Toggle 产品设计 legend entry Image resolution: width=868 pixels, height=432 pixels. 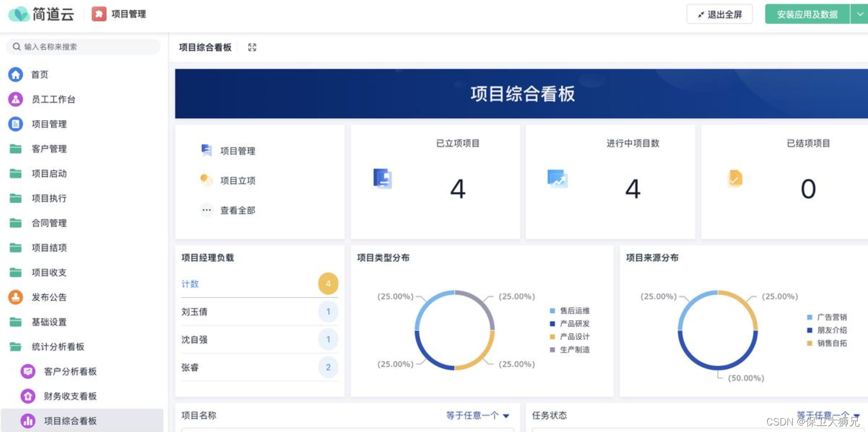coord(569,337)
